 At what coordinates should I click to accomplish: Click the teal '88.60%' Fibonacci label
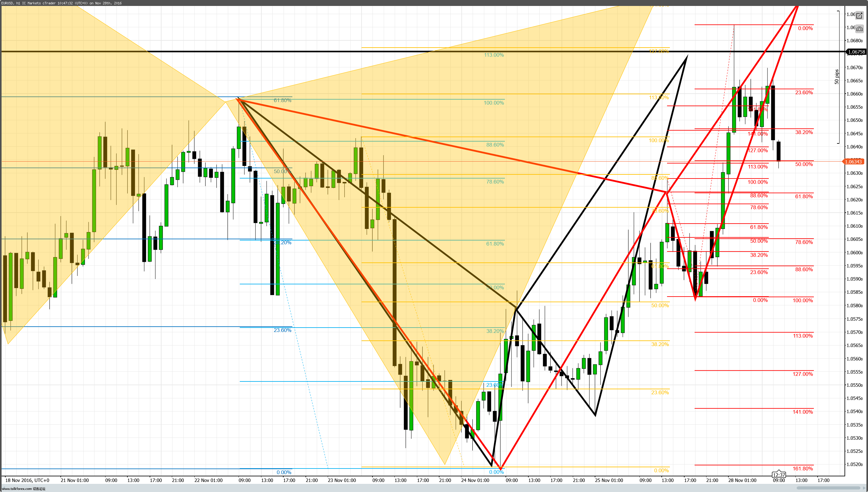(x=495, y=145)
